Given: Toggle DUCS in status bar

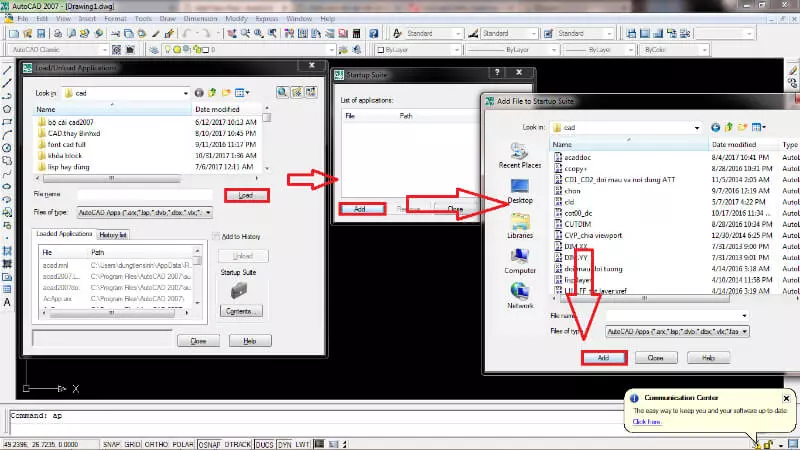Looking at the screenshot, I should click(x=264, y=444).
